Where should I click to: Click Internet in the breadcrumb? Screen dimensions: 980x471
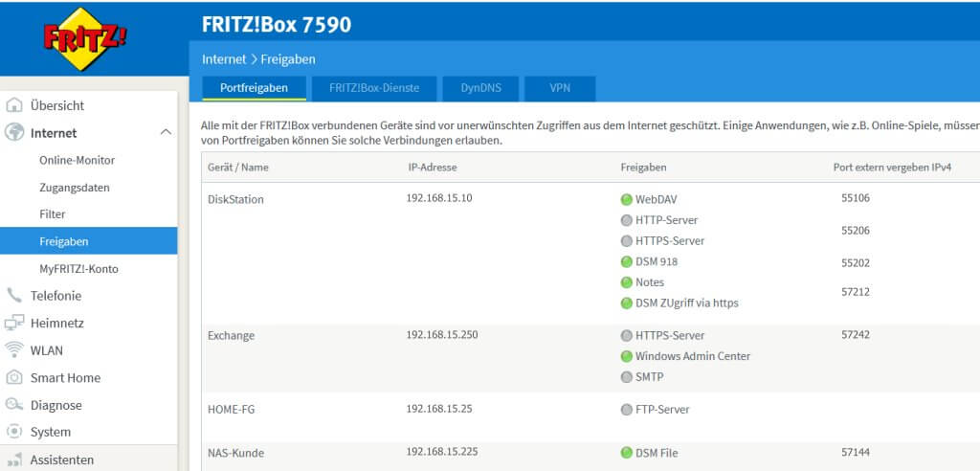tap(224, 59)
